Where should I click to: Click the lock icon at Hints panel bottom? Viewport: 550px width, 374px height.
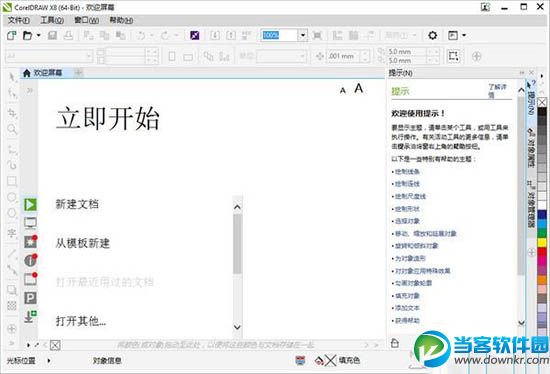[x=395, y=343]
